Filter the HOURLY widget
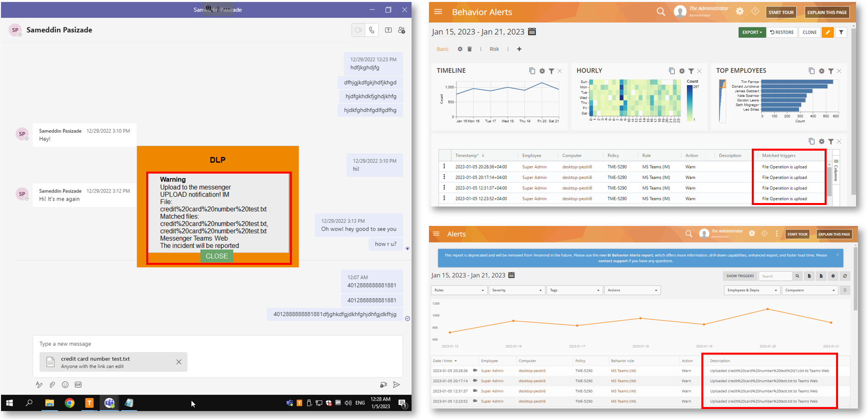The width and height of the screenshot is (868, 419). click(691, 71)
